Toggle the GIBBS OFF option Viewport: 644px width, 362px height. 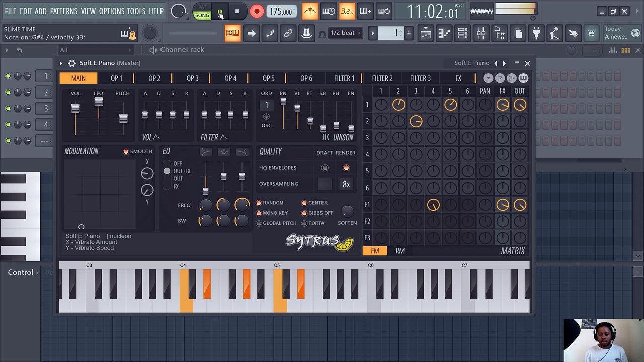(x=317, y=213)
